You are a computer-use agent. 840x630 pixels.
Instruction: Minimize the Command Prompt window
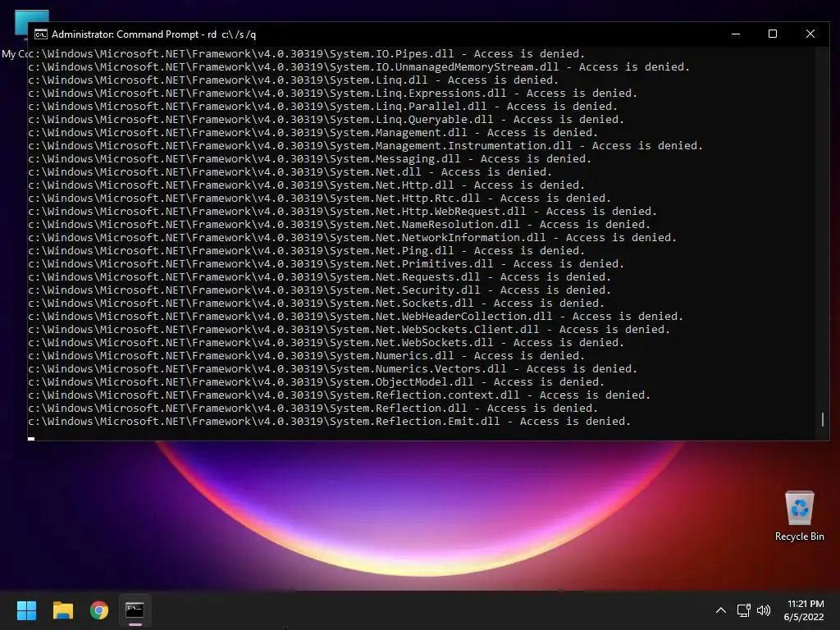[736, 34]
